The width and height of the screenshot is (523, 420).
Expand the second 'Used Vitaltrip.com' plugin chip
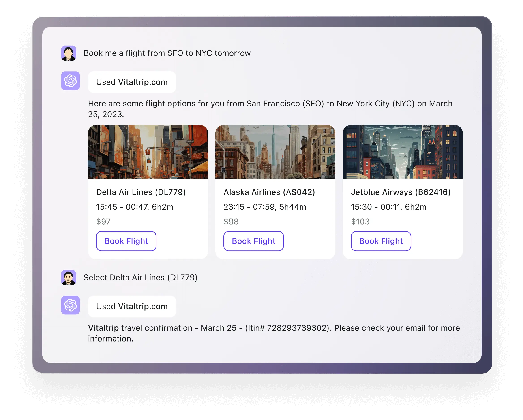click(132, 306)
